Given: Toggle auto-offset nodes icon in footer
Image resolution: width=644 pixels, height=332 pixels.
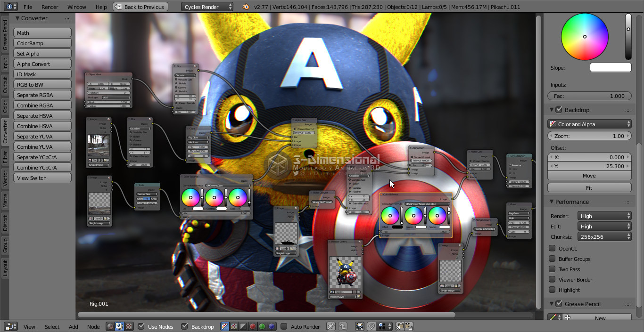Looking at the screenshot, I should (x=360, y=326).
